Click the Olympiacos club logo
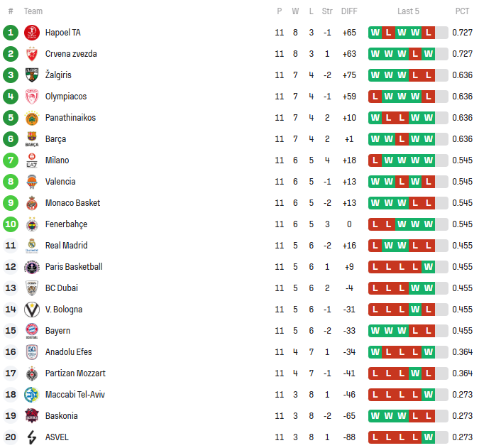 coord(32,97)
